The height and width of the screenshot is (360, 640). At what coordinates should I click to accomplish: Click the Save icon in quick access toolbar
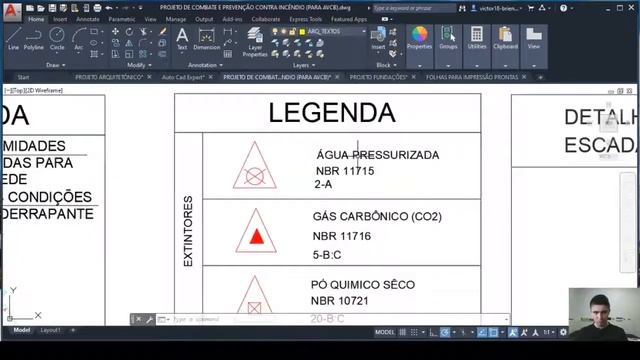(52, 8)
